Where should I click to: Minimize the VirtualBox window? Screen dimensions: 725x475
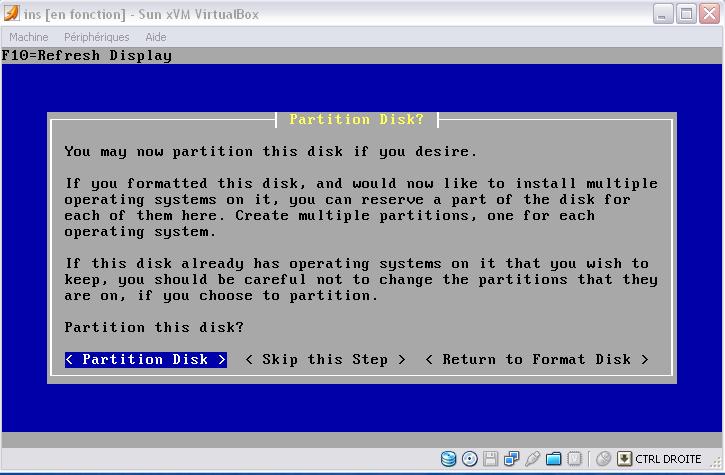(x=664, y=14)
